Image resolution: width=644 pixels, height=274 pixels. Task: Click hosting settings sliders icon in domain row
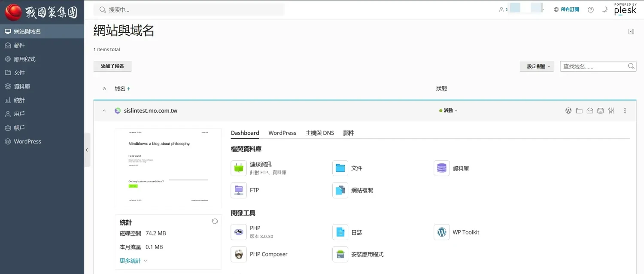pos(611,110)
